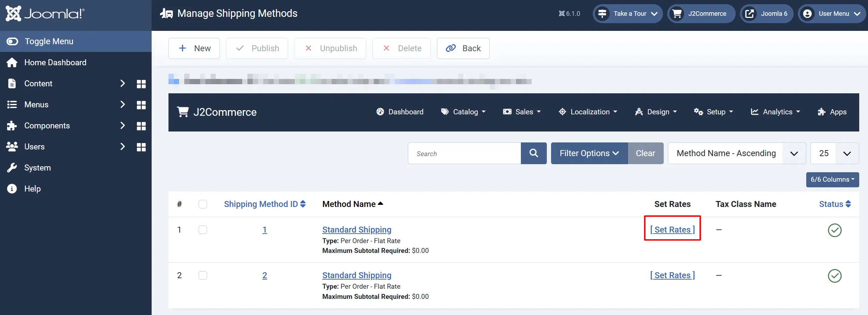Open Set Rates for shipping method 2

coord(672,275)
